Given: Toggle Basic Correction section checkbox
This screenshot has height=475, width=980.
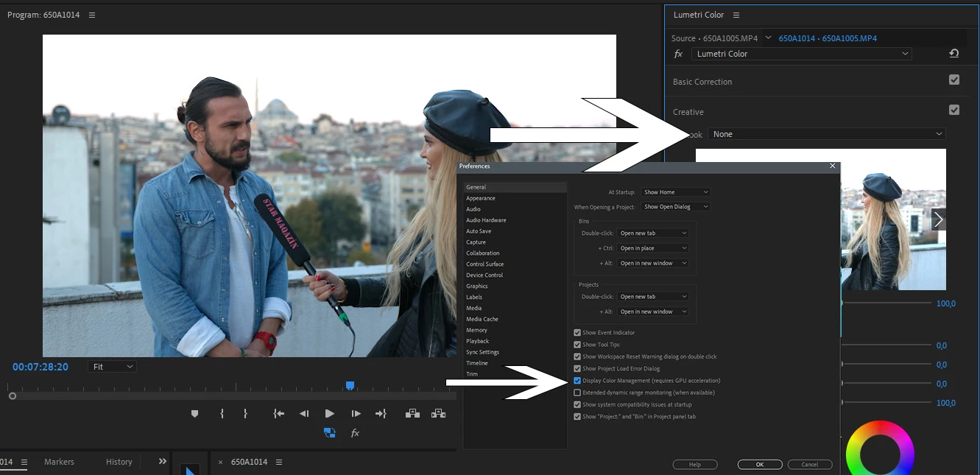Looking at the screenshot, I should click(954, 80).
